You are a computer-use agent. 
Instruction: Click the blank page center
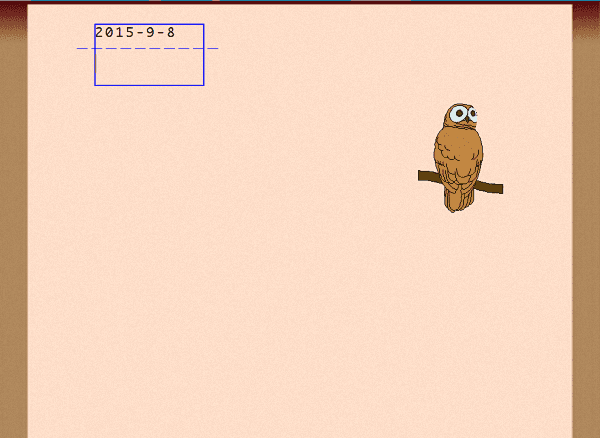click(x=300, y=220)
